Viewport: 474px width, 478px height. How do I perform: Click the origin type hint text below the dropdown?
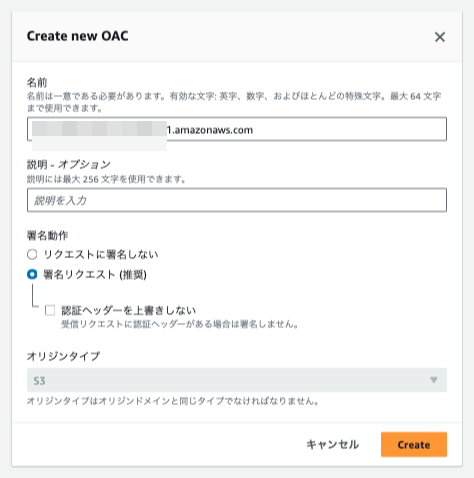click(x=173, y=401)
